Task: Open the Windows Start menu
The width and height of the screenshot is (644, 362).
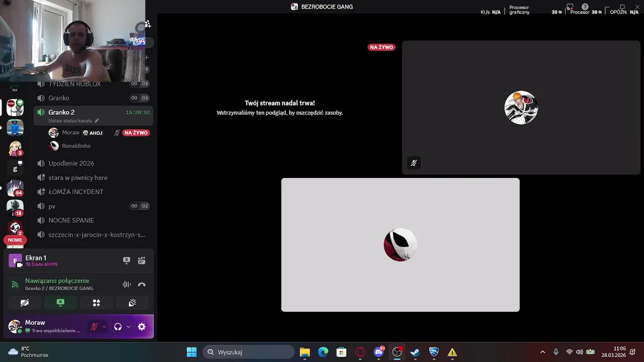Action: point(192,352)
